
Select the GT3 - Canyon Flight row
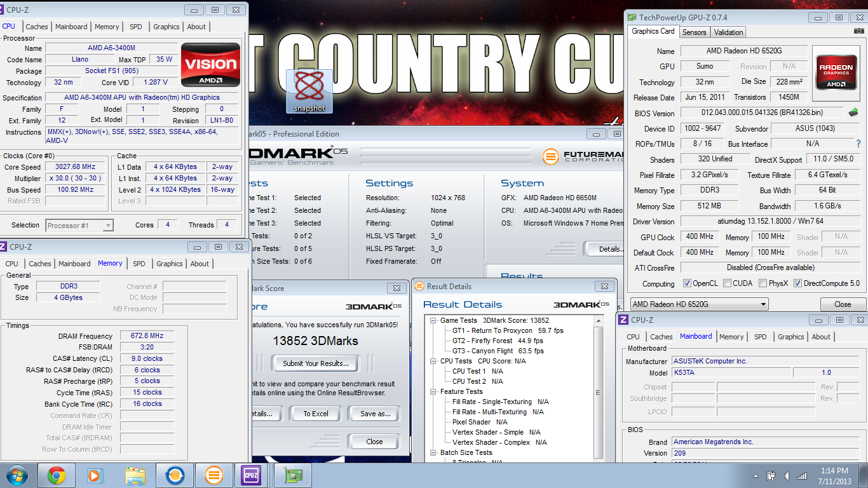498,351
